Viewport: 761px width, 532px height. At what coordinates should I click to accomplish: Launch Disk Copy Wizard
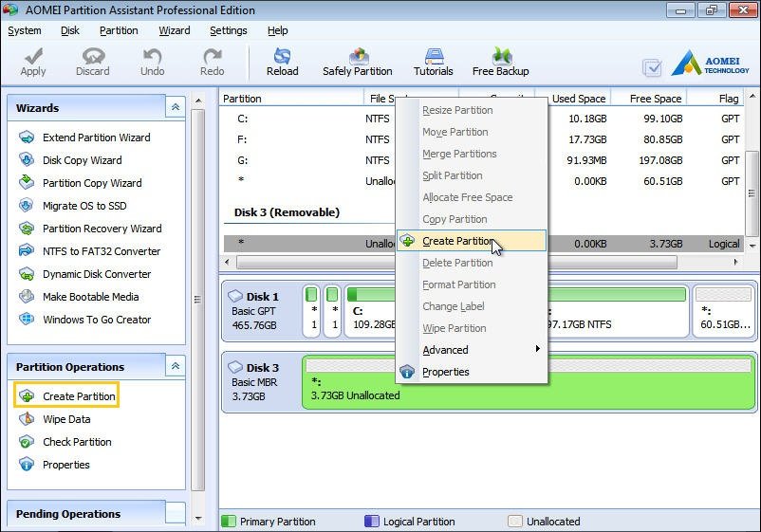82,160
